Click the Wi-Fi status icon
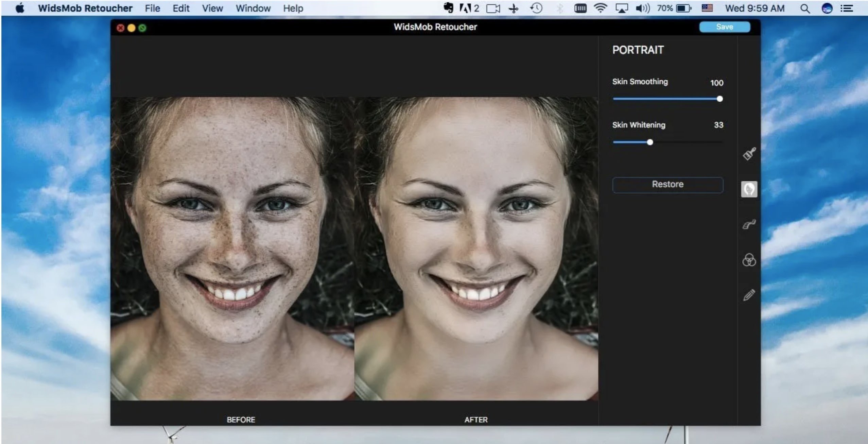868x444 pixels. [601, 8]
